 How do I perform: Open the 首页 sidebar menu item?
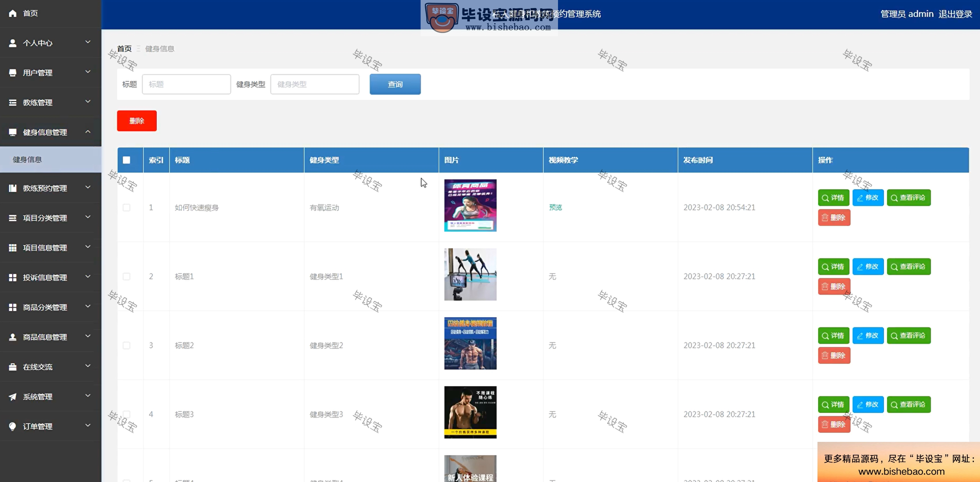point(51,13)
